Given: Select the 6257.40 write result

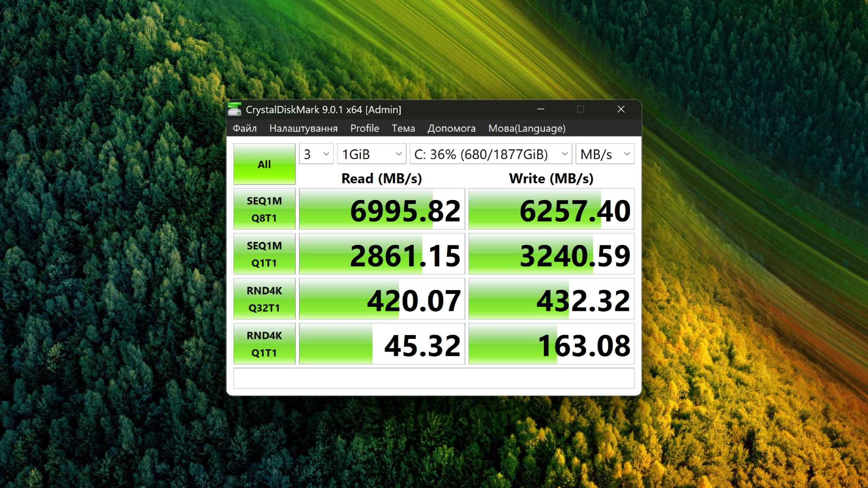Looking at the screenshot, I should click(551, 209).
